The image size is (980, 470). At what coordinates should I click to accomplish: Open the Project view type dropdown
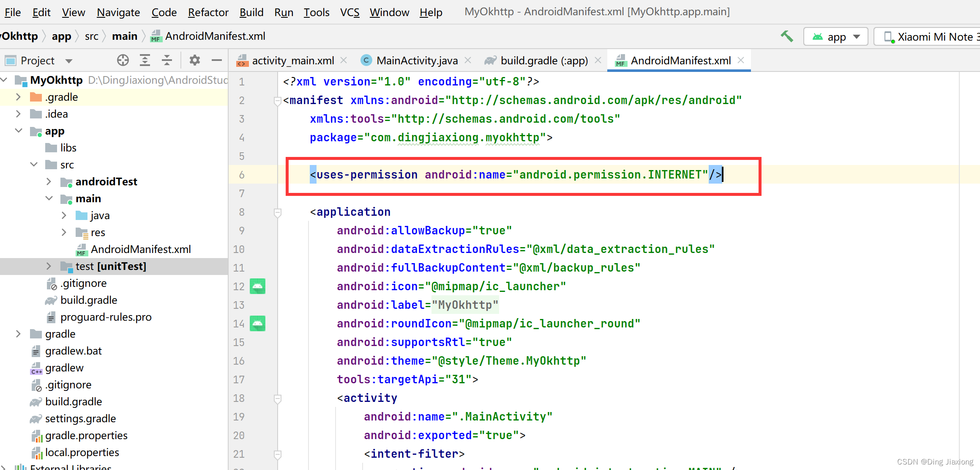69,61
